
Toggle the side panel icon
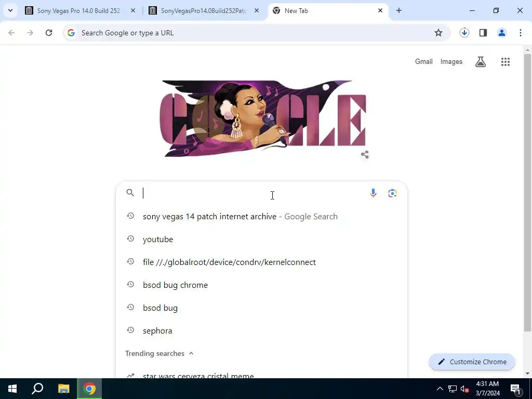483,33
